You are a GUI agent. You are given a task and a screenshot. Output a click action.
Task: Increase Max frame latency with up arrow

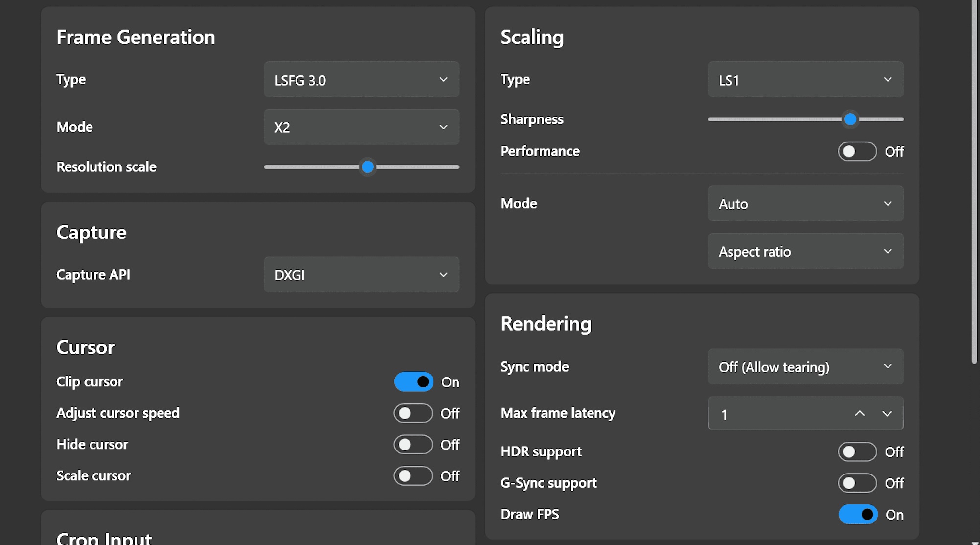pyautogui.click(x=860, y=414)
